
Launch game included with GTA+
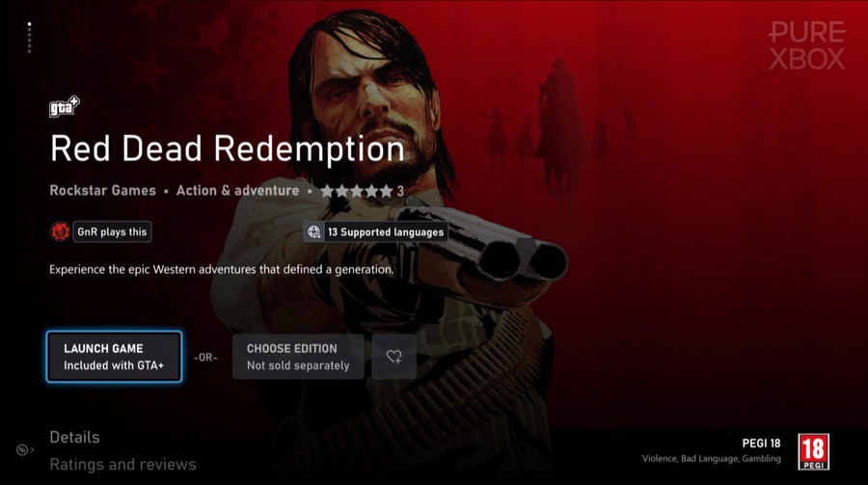(x=114, y=357)
